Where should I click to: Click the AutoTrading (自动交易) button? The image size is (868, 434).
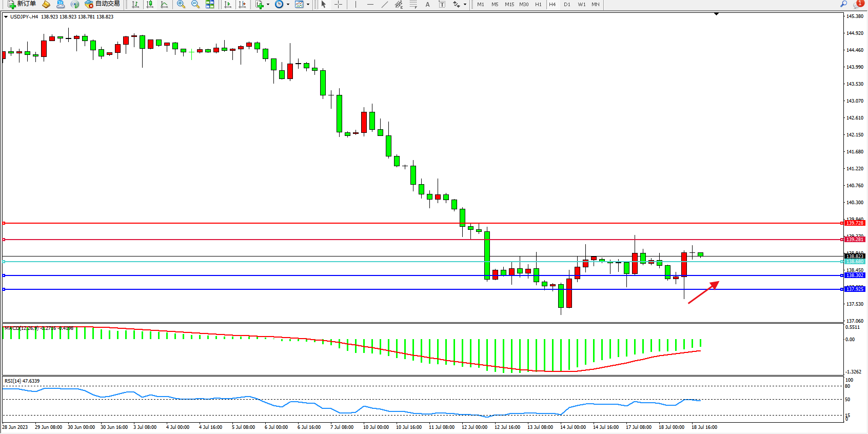(x=103, y=4)
